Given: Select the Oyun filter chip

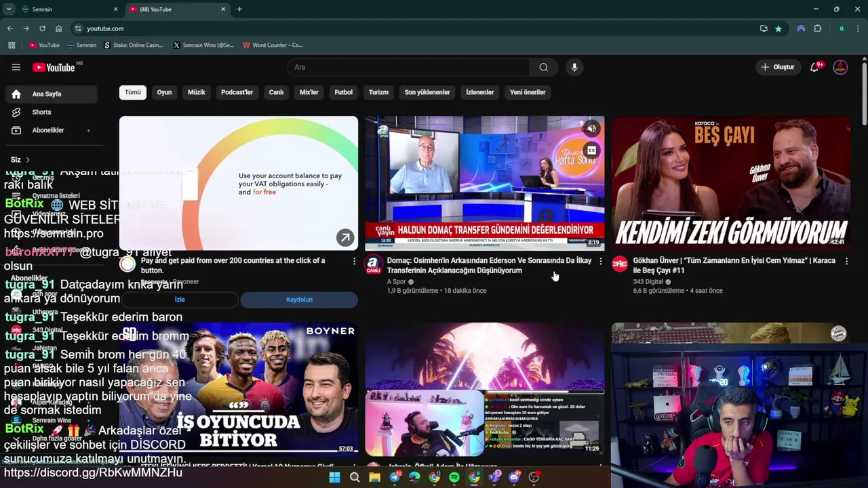Looking at the screenshot, I should pos(165,92).
